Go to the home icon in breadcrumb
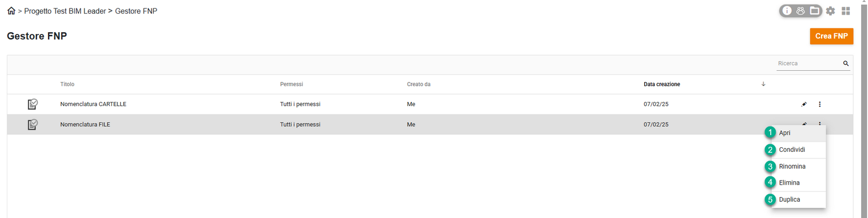 (11, 11)
